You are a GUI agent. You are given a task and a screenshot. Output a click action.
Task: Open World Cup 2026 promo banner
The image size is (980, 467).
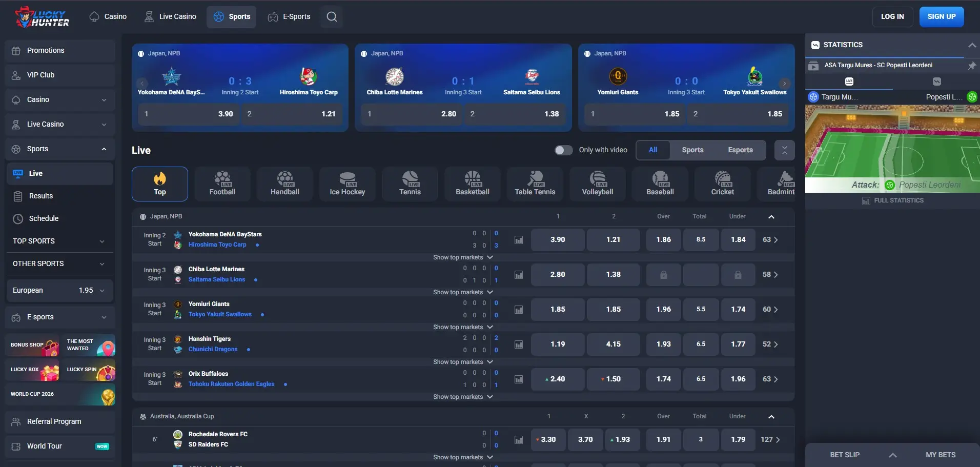tap(60, 394)
